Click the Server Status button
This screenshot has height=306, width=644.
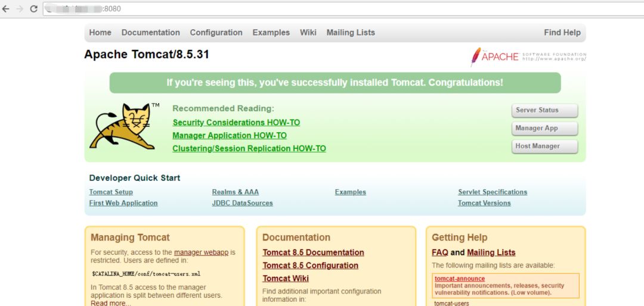(x=544, y=110)
